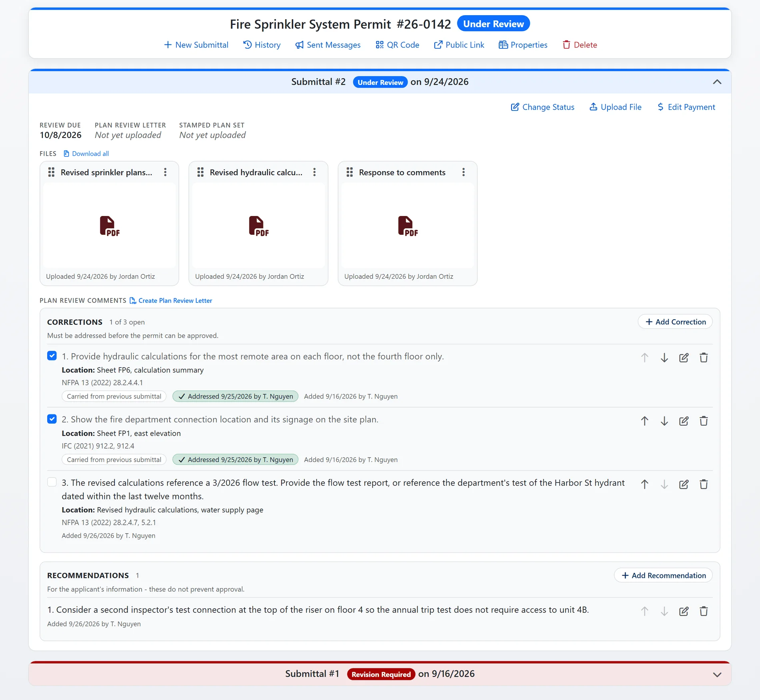This screenshot has height=700, width=760.
Task: Uncheck correction 2 fire department connection checkbox
Action: 52,419
